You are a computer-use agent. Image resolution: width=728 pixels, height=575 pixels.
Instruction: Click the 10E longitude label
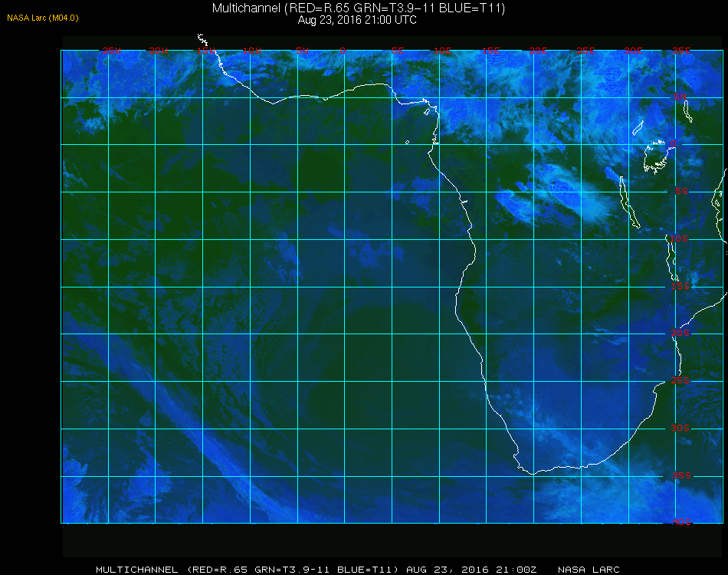coord(442,51)
